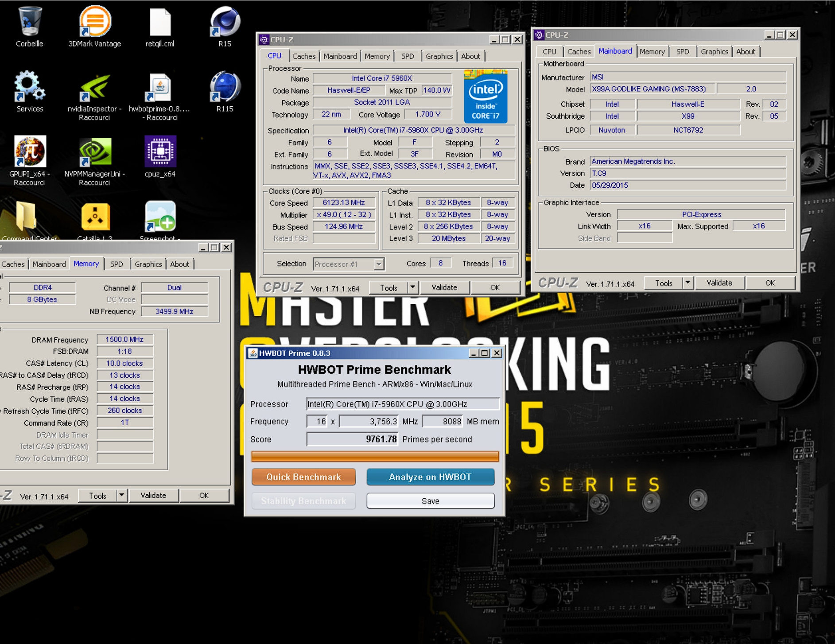Open Tools dropdown arrow in CPU window
835x644 pixels.
412,287
